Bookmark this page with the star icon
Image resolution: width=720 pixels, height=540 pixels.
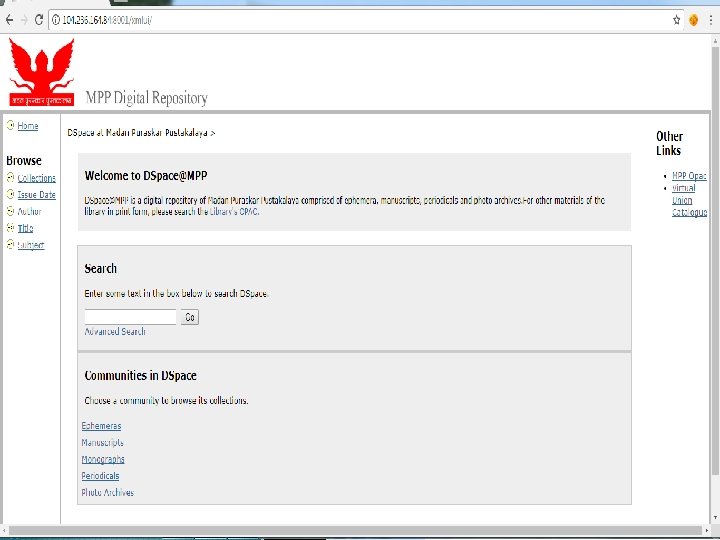tap(676, 20)
